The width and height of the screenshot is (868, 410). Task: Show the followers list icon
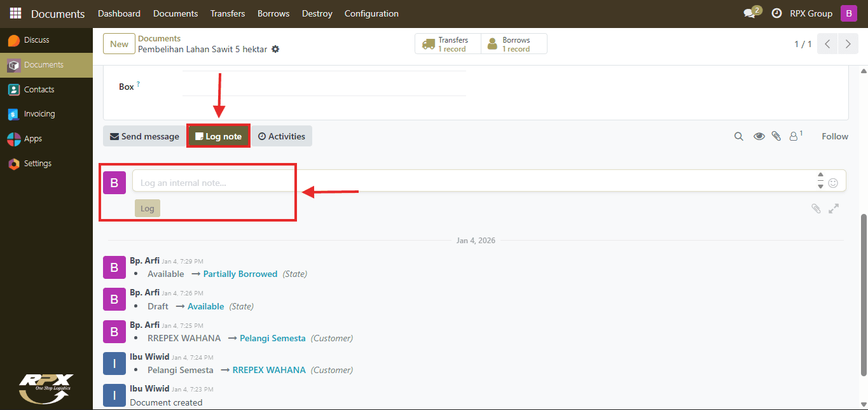[796, 136]
